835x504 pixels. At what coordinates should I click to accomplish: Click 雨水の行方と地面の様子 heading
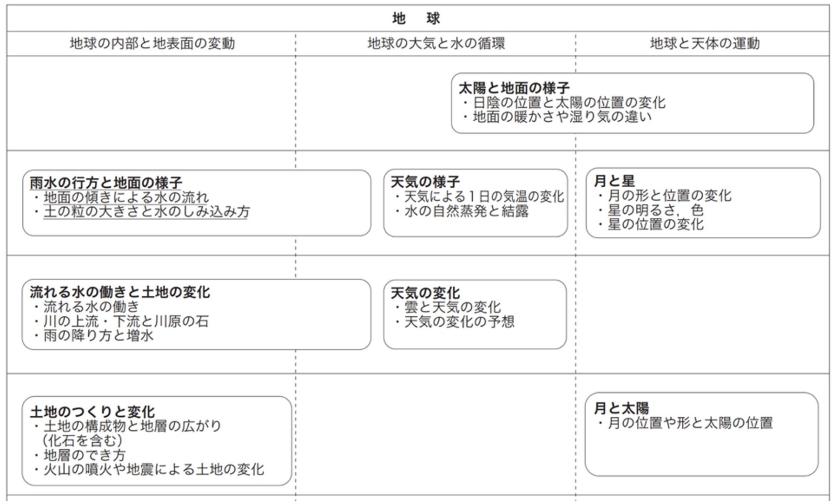106,182
